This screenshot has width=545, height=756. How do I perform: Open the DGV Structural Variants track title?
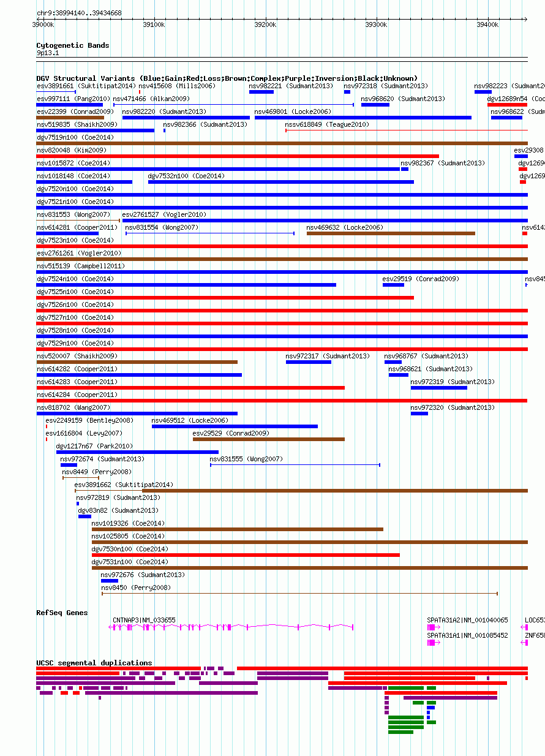227,78
